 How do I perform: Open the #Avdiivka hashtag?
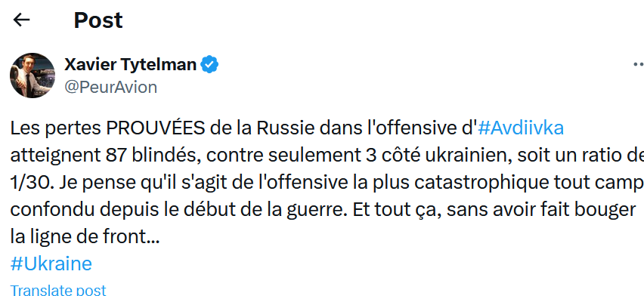pyautogui.click(x=521, y=128)
